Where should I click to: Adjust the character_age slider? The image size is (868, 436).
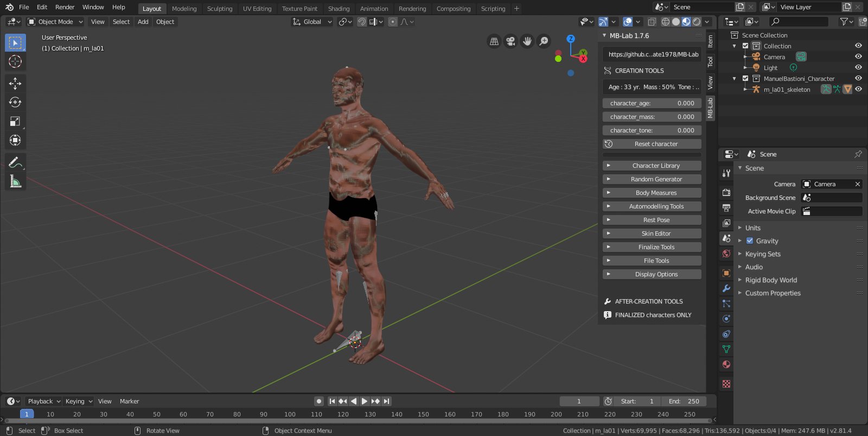[x=652, y=103]
